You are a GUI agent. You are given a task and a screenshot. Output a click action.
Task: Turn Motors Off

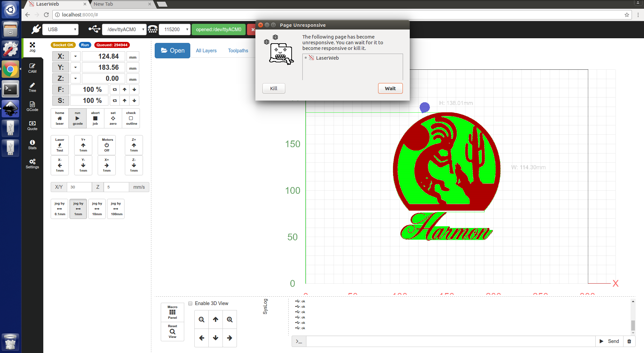107,145
